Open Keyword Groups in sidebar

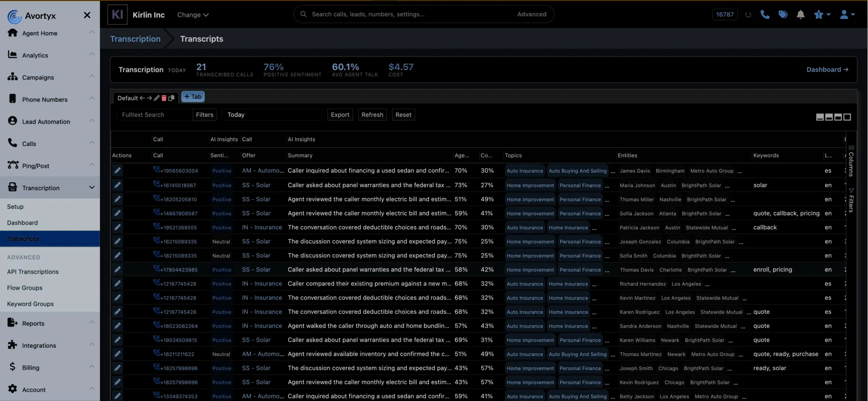(x=30, y=304)
